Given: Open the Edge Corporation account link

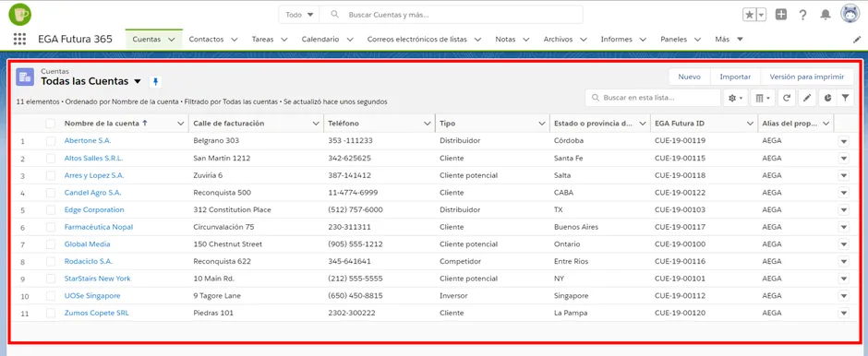Looking at the screenshot, I should tap(94, 210).
